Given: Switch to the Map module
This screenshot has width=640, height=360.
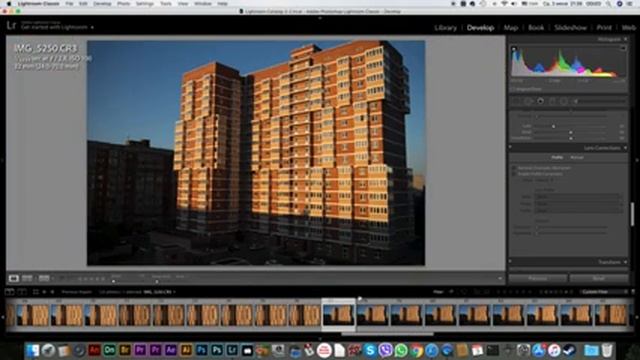Looking at the screenshot, I should (511, 28).
